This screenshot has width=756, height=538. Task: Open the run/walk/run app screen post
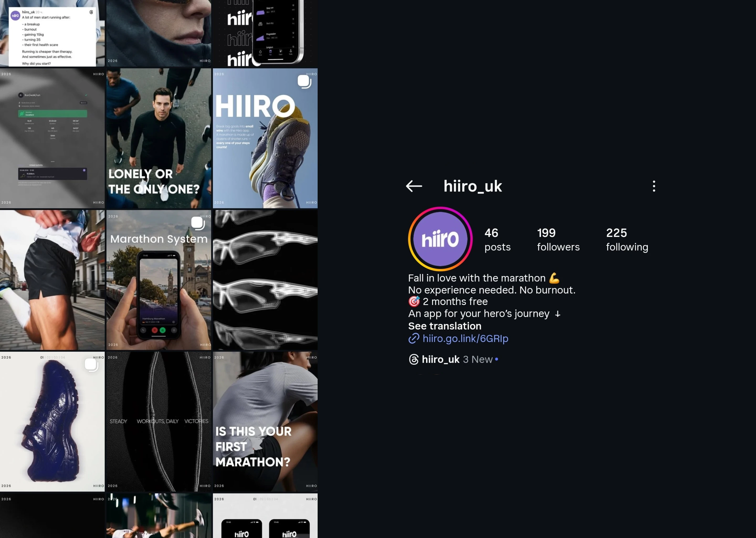(x=52, y=138)
